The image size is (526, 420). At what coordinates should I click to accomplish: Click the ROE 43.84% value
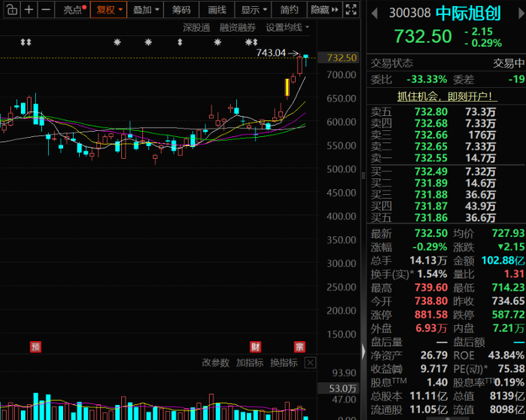506,355
